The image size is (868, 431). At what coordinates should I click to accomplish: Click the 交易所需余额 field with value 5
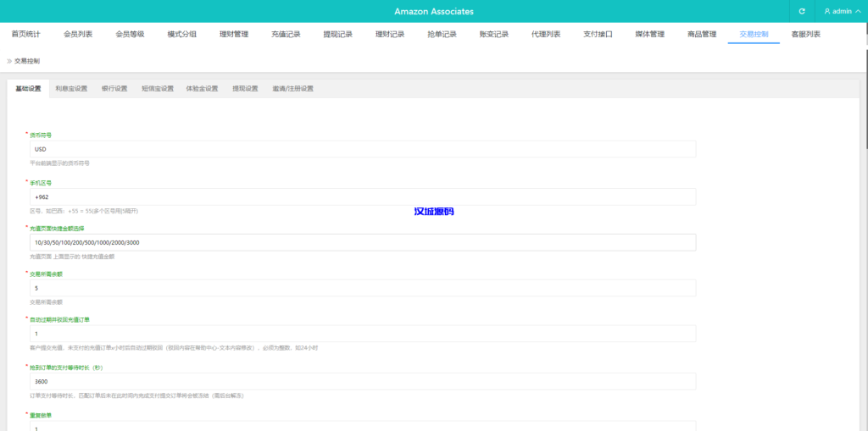coord(363,288)
